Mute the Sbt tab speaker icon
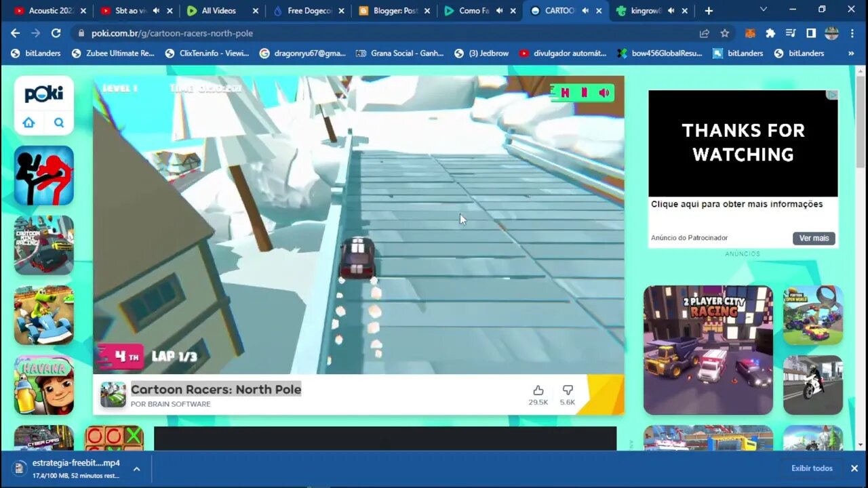Viewport: 868px width, 488px height. pyautogui.click(x=155, y=11)
